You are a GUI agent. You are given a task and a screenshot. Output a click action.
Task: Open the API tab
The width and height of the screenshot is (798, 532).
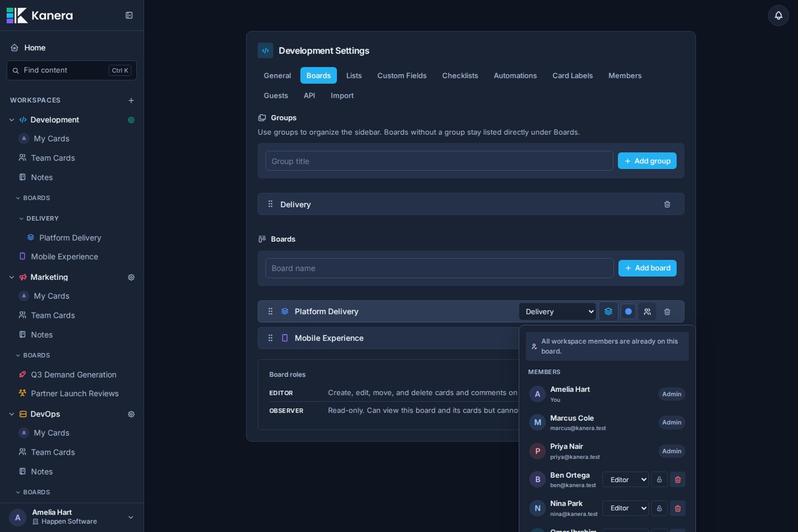(309, 95)
